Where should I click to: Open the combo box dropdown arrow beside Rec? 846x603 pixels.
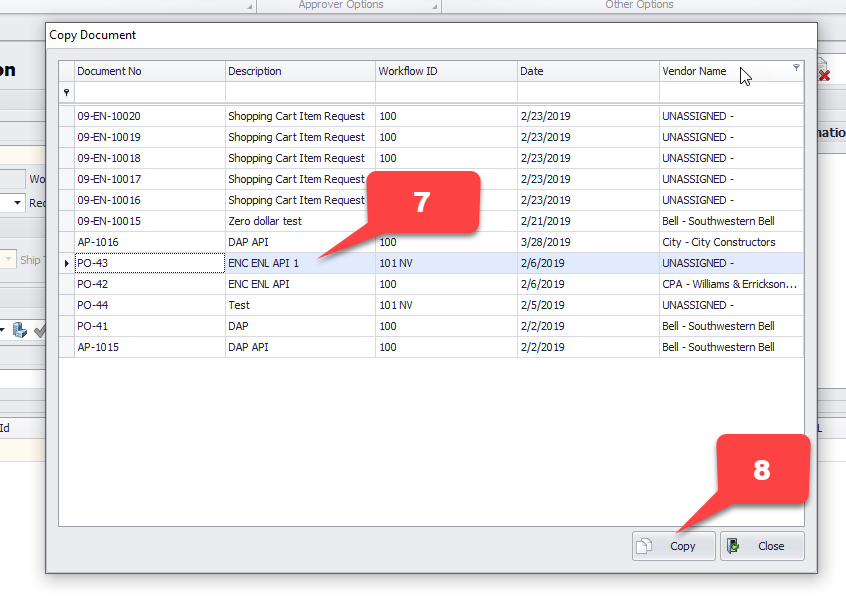[x=18, y=203]
